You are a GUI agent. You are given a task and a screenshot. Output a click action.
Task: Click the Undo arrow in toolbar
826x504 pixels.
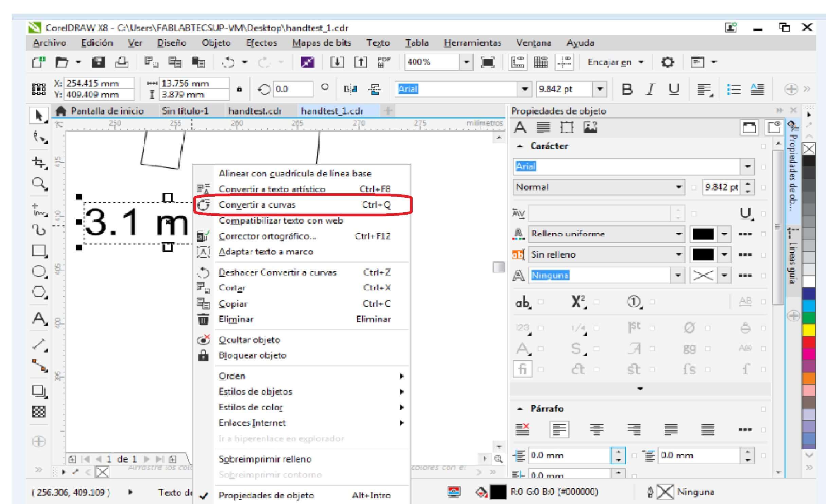pos(228,62)
